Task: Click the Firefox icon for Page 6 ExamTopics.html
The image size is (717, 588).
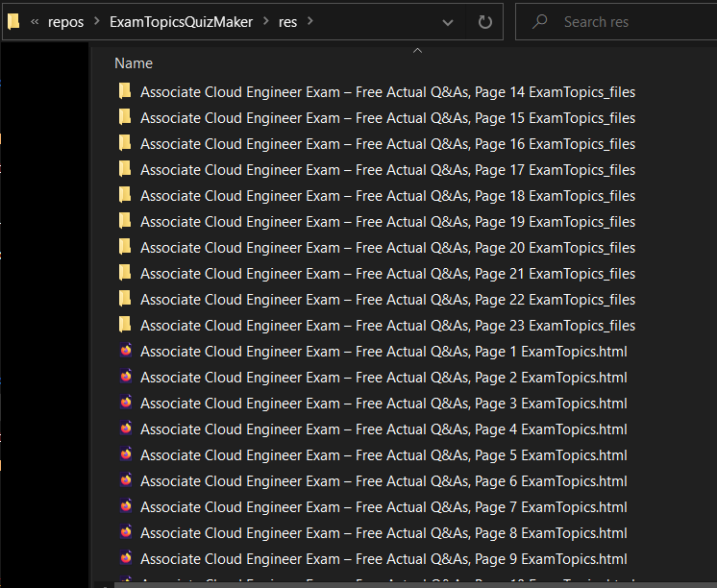Action: [126, 479]
